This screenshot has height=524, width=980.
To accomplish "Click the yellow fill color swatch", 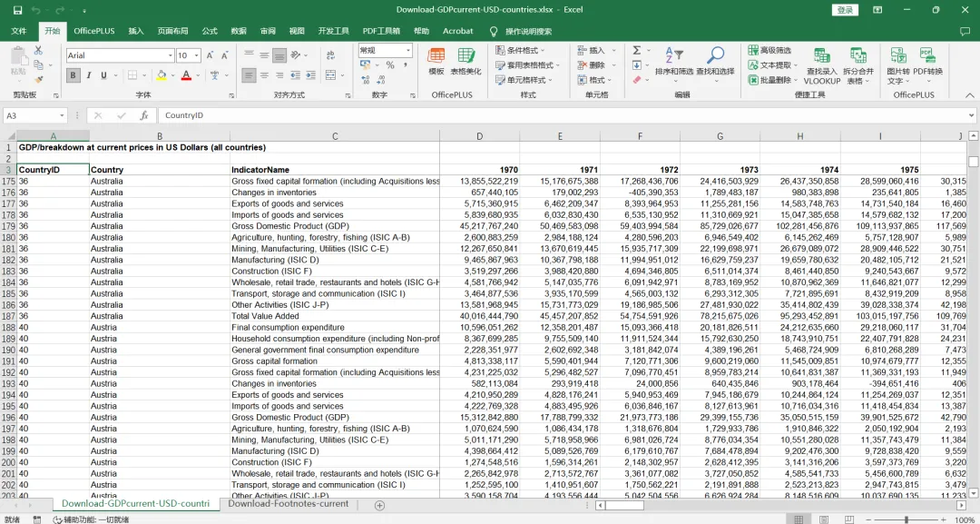I will pyautogui.click(x=162, y=75).
